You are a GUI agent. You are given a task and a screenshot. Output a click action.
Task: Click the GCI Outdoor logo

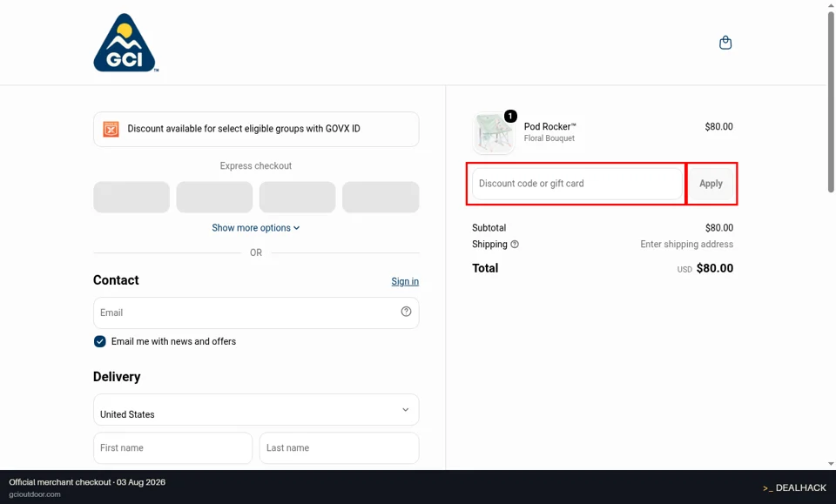coord(125,43)
